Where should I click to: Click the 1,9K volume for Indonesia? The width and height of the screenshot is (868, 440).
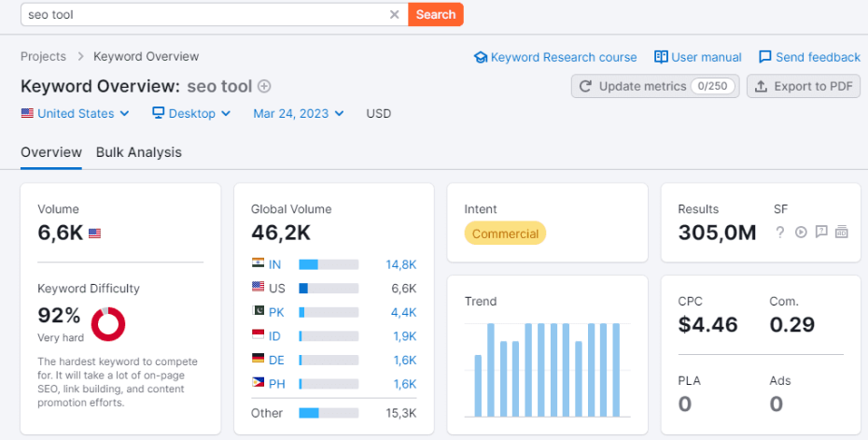point(405,336)
